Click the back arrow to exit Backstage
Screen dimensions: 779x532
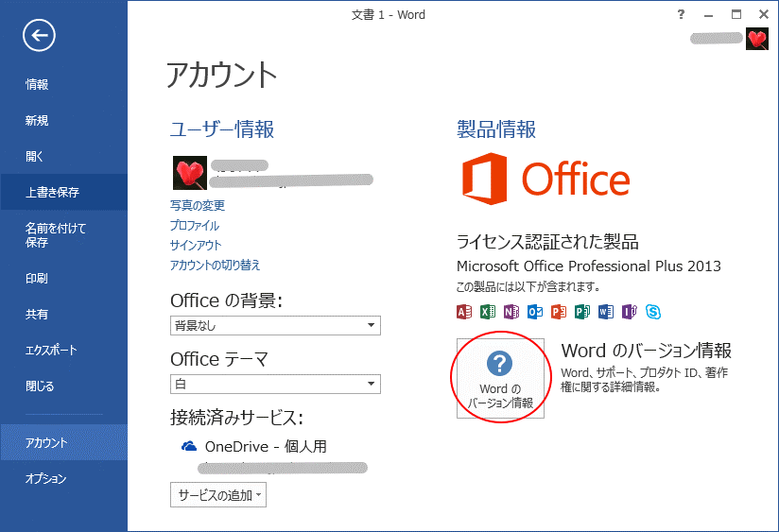tap(39, 36)
